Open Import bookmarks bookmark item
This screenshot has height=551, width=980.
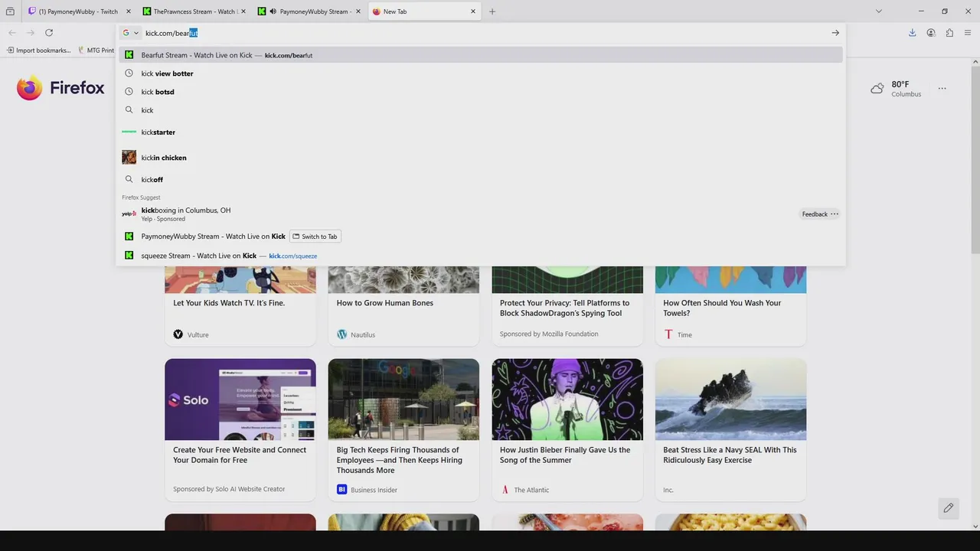point(38,51)
